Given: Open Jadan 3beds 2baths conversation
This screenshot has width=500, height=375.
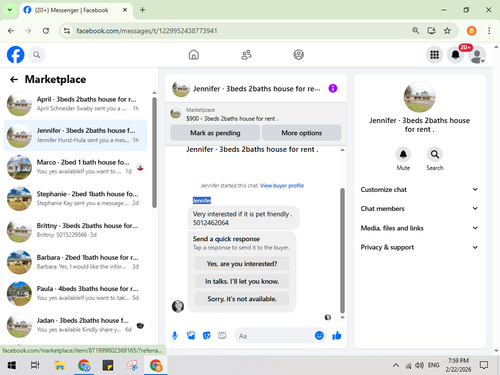Looking at the screenshot, I should click(75, 325).
